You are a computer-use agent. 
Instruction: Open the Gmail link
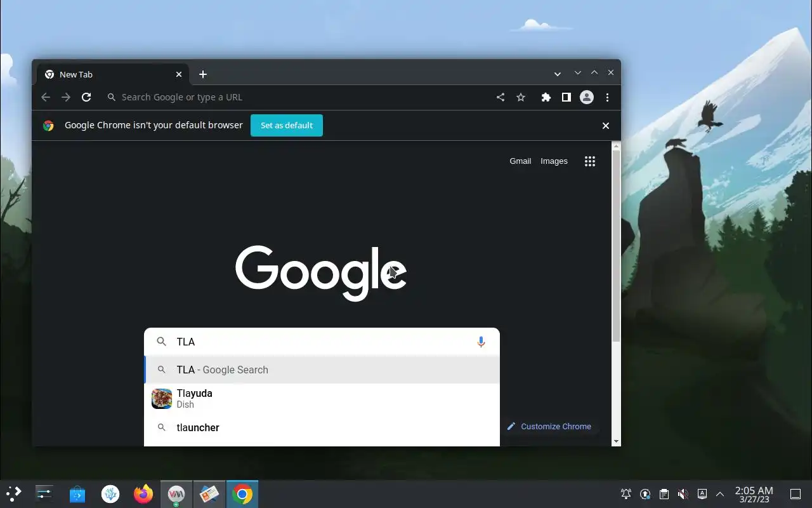tap(520, 161)
